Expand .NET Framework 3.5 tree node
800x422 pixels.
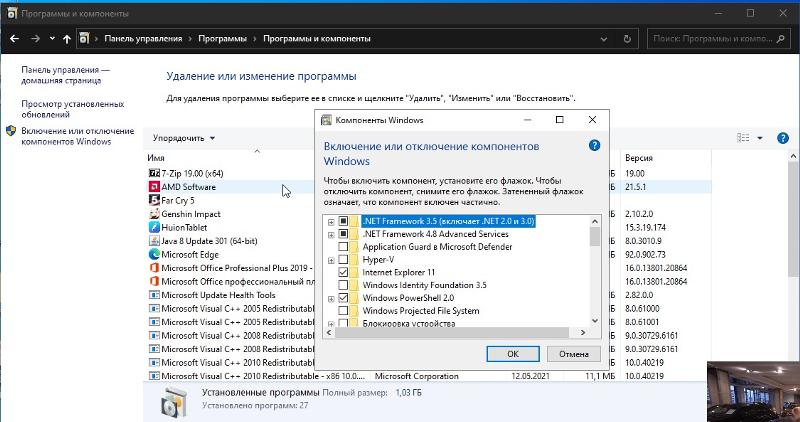(x=331, y=222)
